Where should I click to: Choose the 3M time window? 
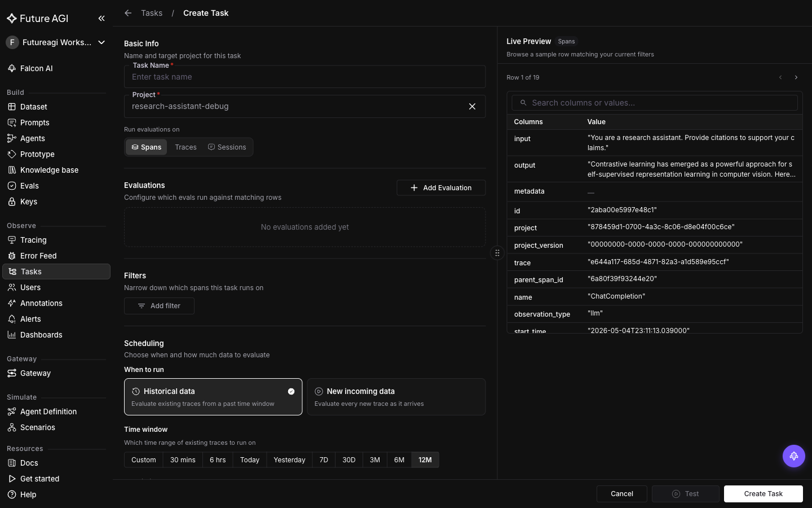[375, 460]
